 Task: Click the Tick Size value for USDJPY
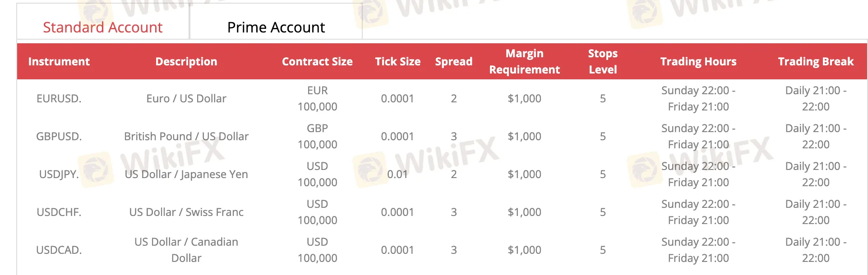click(x=397, y=174)
